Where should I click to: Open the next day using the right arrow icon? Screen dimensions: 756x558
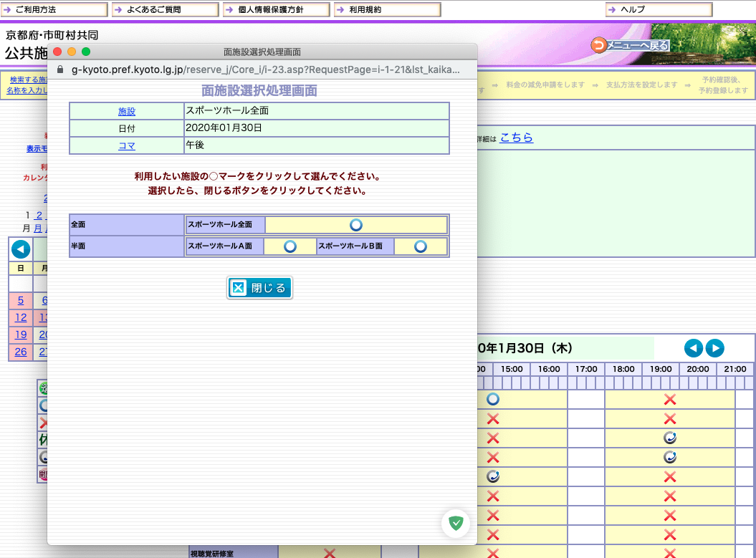(714, 348)
